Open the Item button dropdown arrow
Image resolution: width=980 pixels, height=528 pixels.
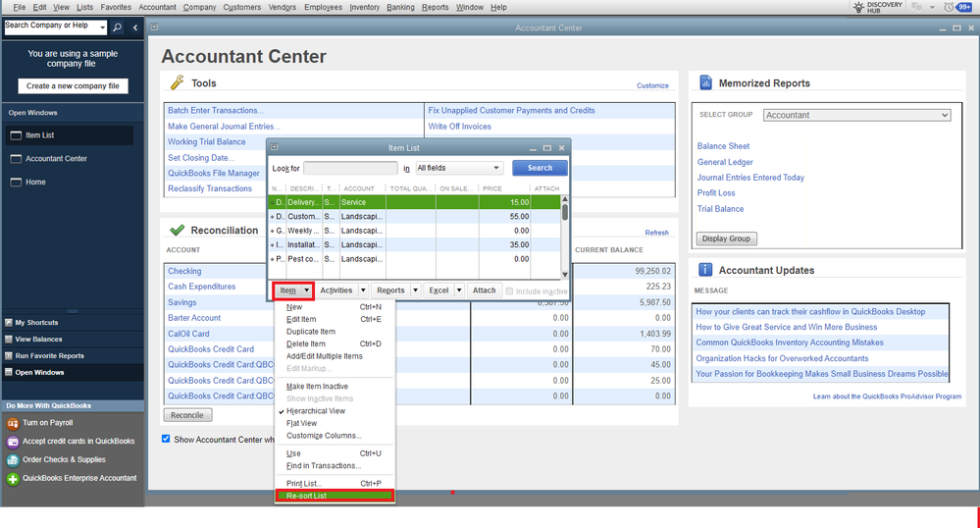(x=306, y=290)
